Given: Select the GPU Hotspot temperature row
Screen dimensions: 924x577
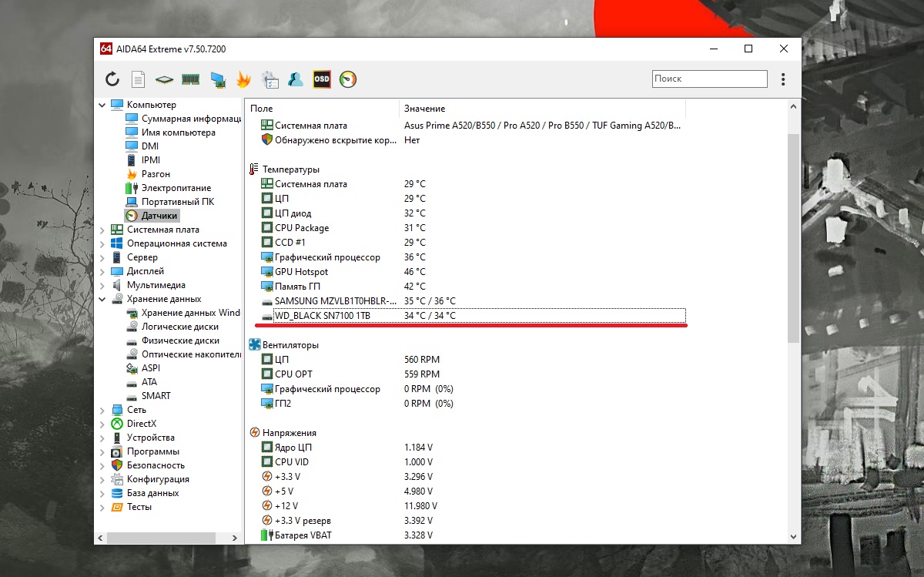Looking at the screenshot, I should [x=473, y=272].
